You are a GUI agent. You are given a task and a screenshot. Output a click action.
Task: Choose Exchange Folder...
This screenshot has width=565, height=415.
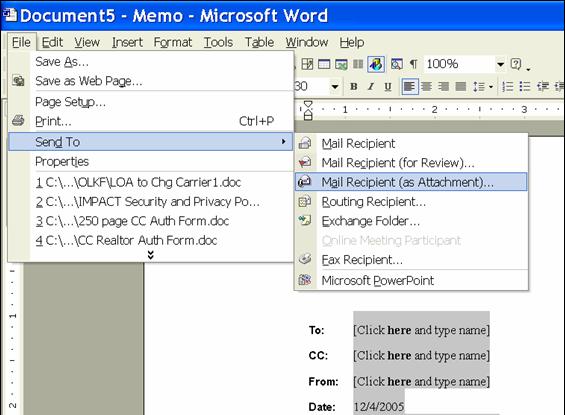[x=411, y=221]
